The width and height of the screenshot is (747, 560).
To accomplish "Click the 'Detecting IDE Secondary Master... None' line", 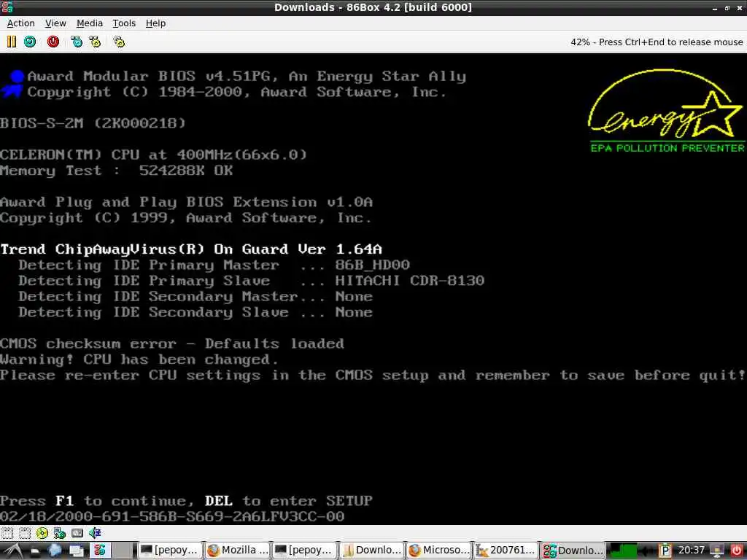I will [196, 296].
